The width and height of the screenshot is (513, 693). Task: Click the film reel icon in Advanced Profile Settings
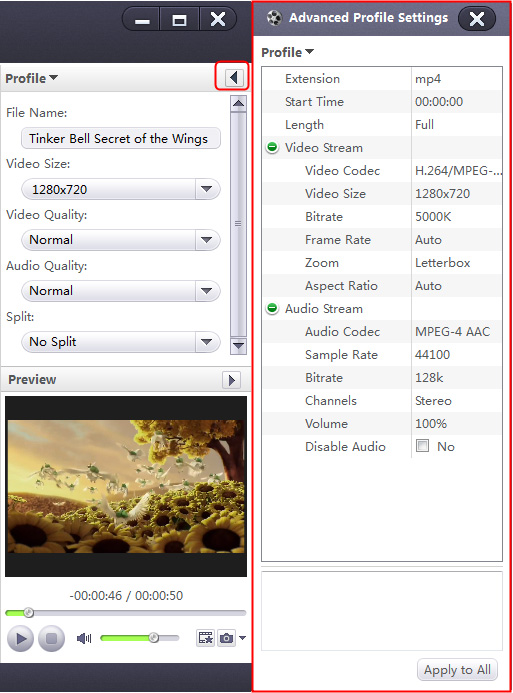click(x=274, y=18)
